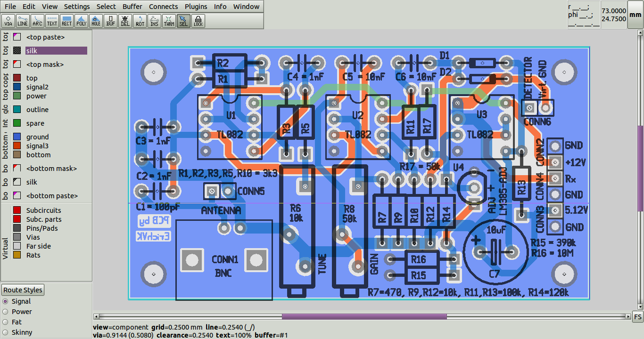This screenshot has height=339, width=644.
Task: Select the BUF buffer tool
Action: pos(110,21)
